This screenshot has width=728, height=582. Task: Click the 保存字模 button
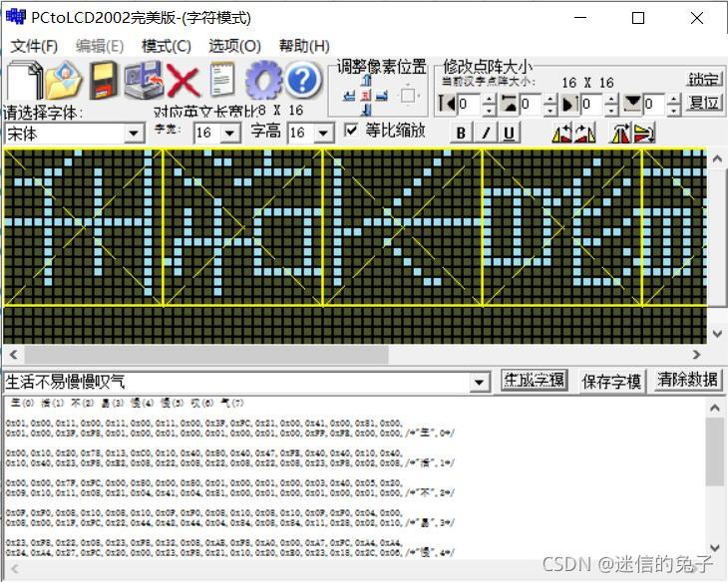pyautogui.click(x=612, y=382)
